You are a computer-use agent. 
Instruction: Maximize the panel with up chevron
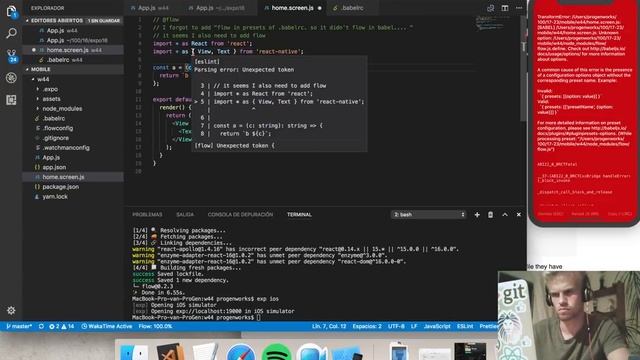505,215
